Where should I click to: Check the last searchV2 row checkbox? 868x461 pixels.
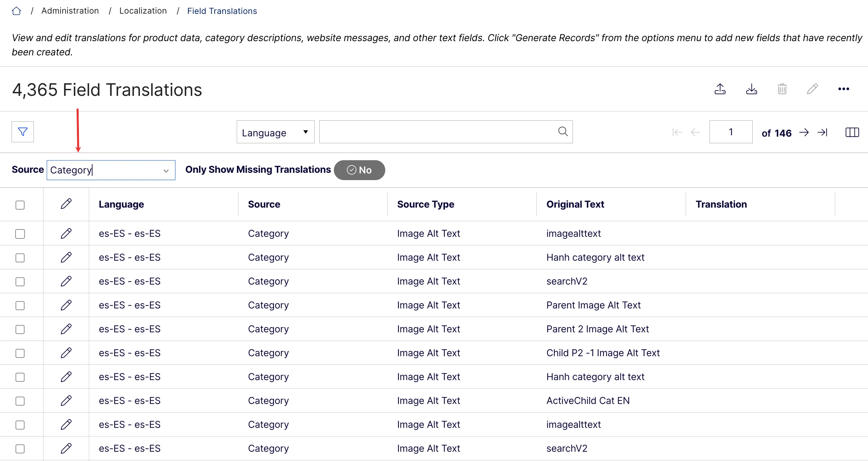[20, 449]
